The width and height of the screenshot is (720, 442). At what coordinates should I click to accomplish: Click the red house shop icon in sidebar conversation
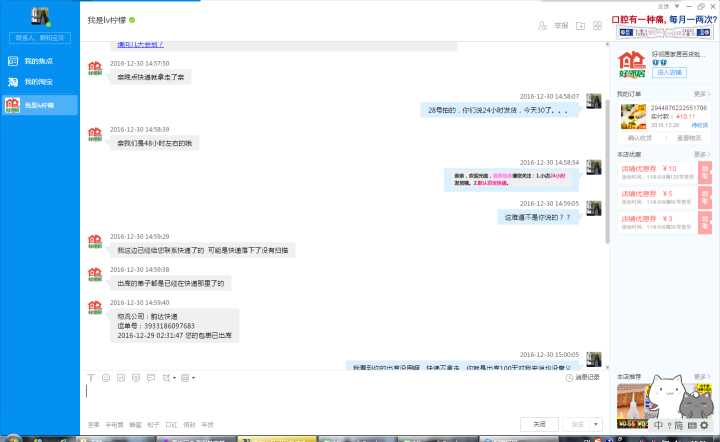point(12,105)
